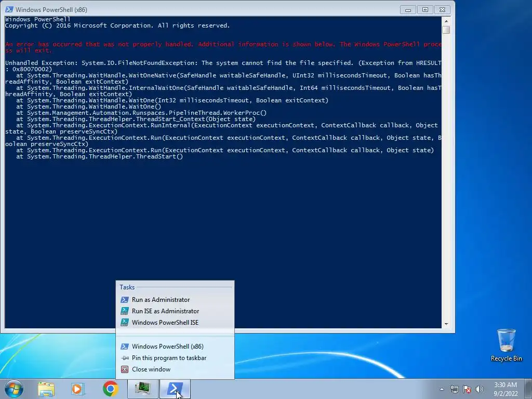Open the Windows Start orb
532x399 pixels.
(14, 389)
